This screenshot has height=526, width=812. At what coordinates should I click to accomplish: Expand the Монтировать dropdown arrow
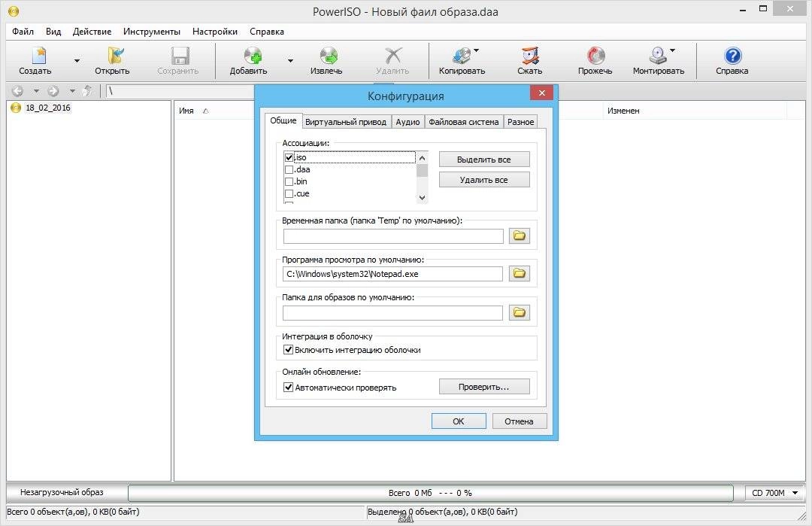[x=673, y=50]
